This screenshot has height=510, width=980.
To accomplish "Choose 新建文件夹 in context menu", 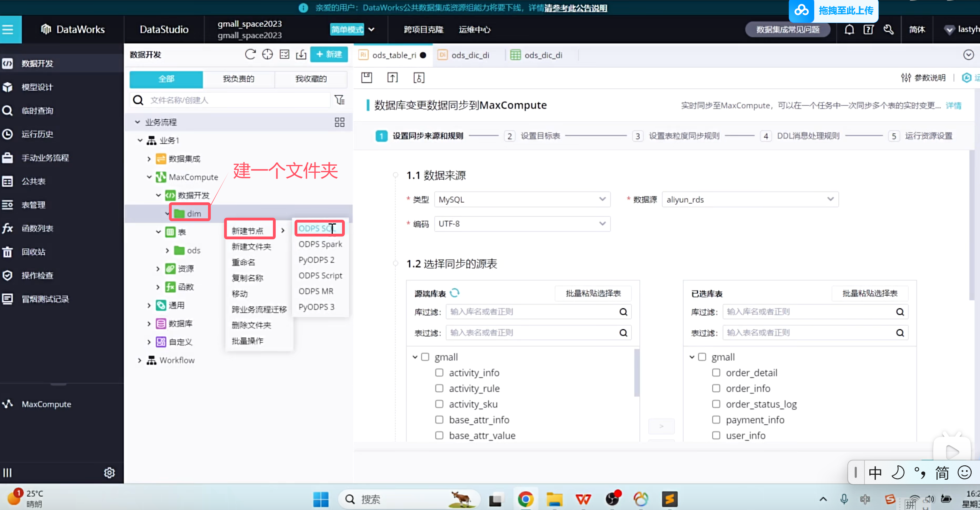I will coord(251,246).
